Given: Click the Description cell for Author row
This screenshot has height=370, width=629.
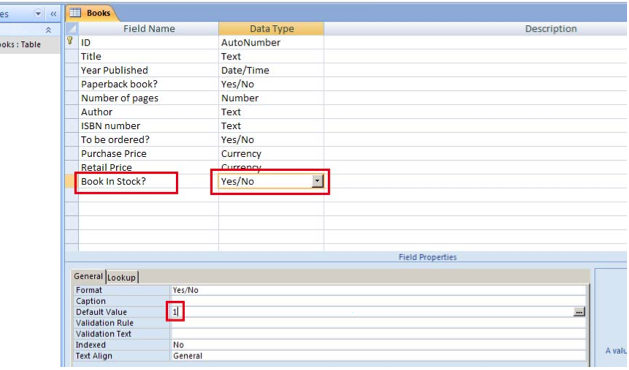Looking at the screenshot, I should (476, 112).
